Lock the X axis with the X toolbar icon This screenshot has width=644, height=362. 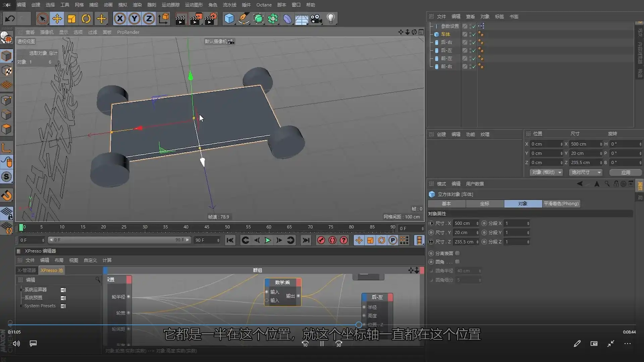click(x=120, y=18)
